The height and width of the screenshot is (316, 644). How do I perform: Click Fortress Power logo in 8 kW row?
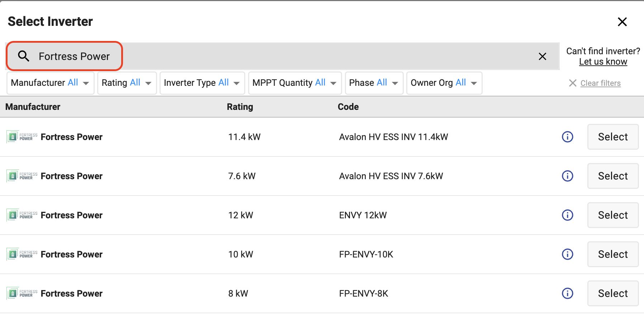coord(22,293)
